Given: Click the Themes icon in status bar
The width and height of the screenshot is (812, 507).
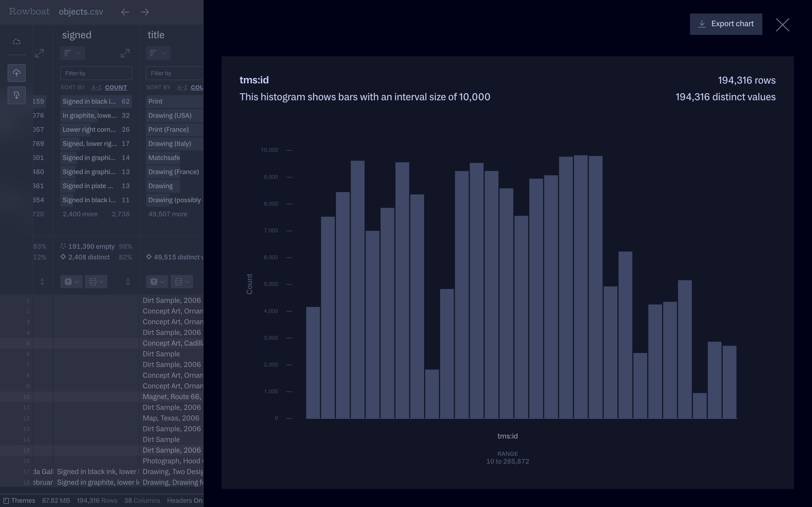Looking at the screenshot, I should click(x=6, y=501).
